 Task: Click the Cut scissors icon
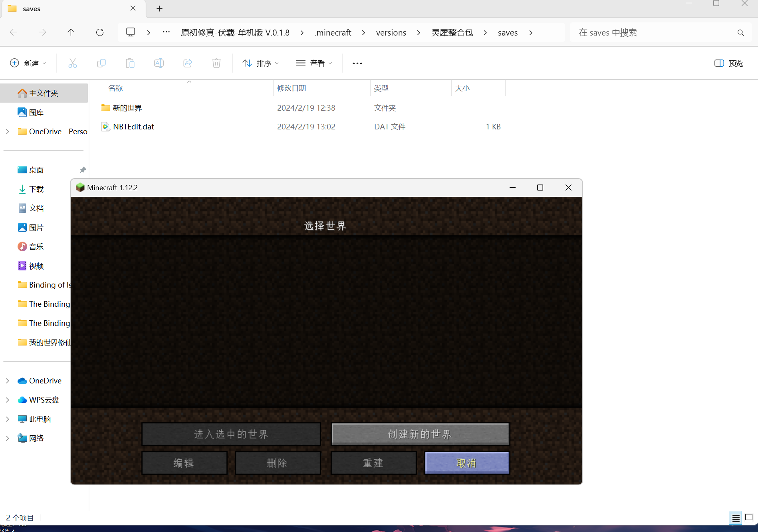[73, 63]
